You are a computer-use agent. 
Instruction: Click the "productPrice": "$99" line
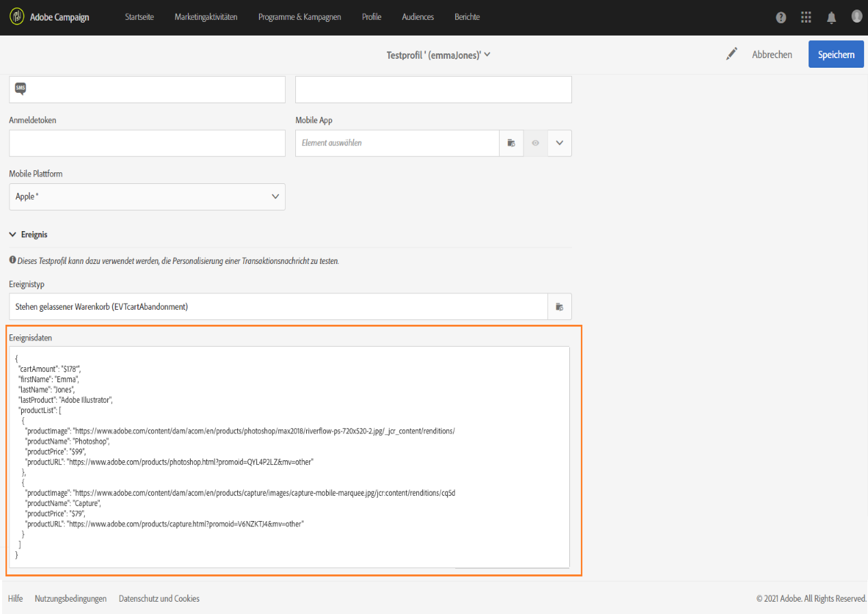[x=55, y=451]
